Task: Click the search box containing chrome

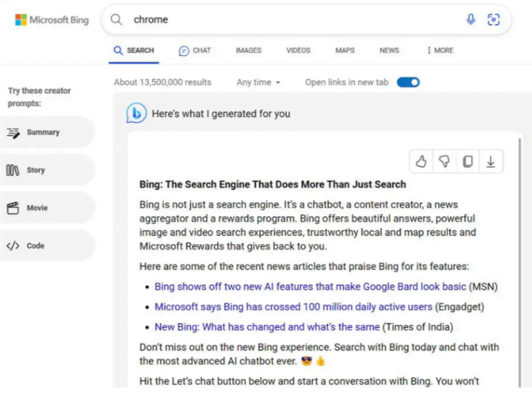Action: pyautogui.click(x=290, y=19)
